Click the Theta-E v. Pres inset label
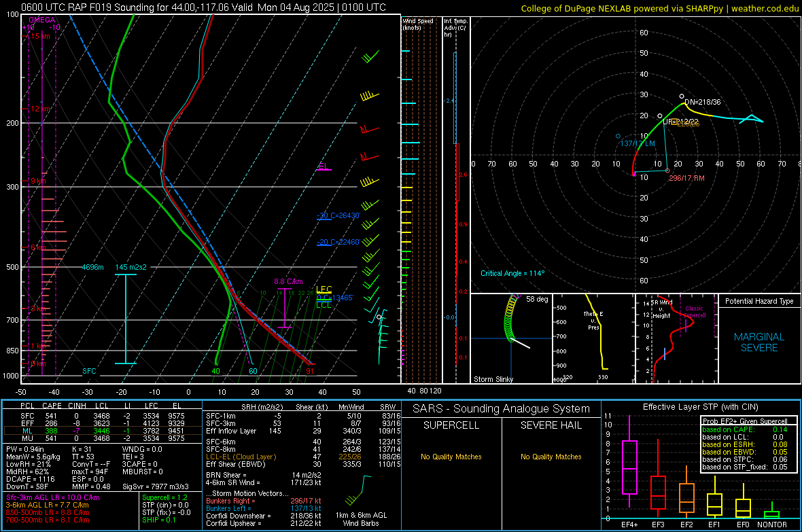802x532 pixels. [x=593, y=321]
